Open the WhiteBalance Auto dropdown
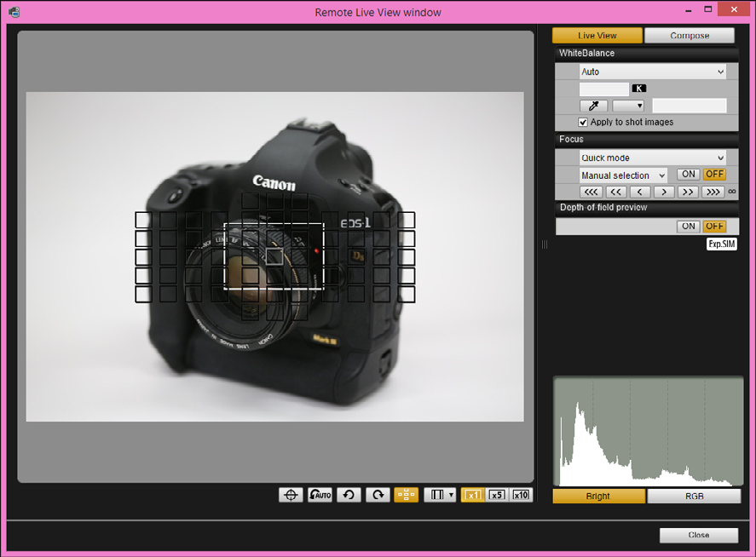Screen dimensions: 756x557 (x=652, y=72)
